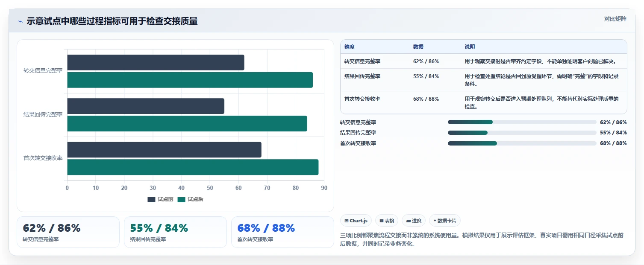Click the 试点后 bar for 首次转交接收率
644x265 pixels.
click(193, 167)
